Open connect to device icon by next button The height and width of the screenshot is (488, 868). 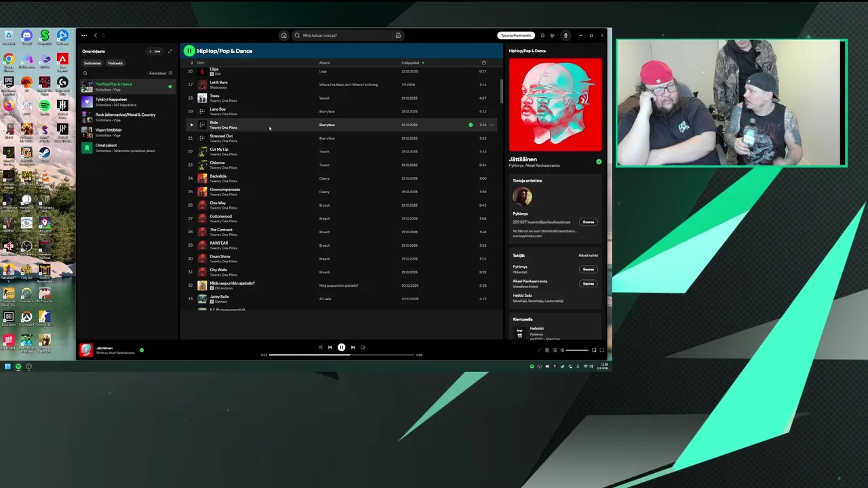click(x=363, y=347)
